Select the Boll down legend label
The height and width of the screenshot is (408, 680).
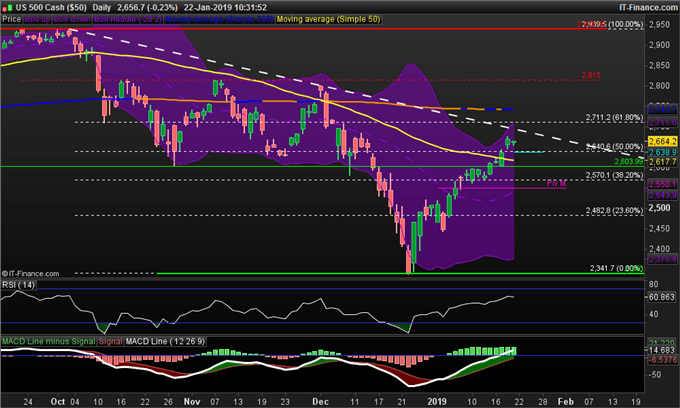tap(72, 19)
